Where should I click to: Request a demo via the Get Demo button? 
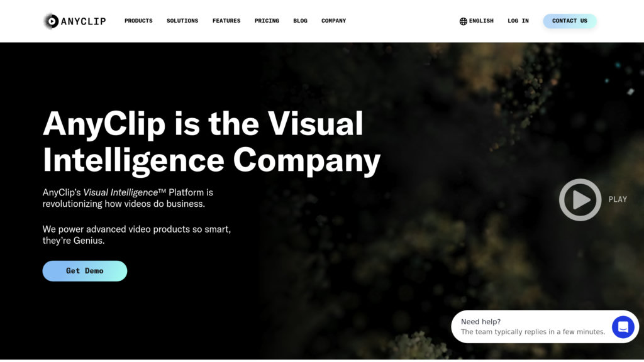tap(85, 271)
